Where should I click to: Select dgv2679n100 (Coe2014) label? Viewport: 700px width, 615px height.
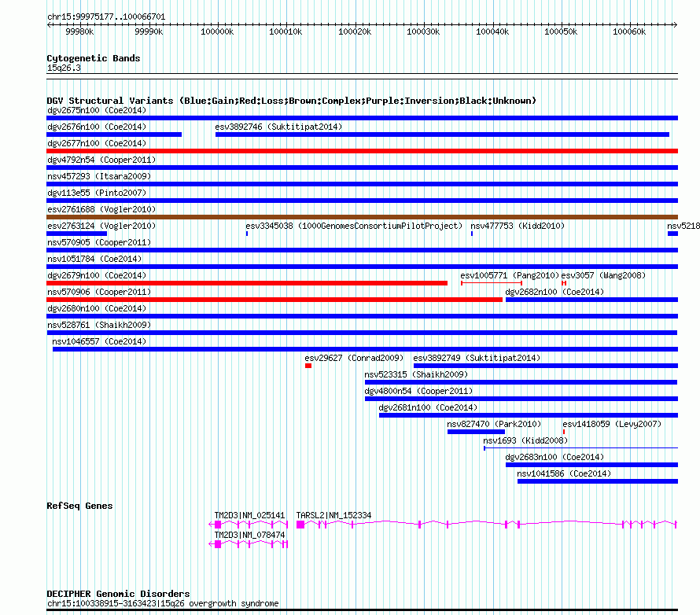[x=97, y=275]
